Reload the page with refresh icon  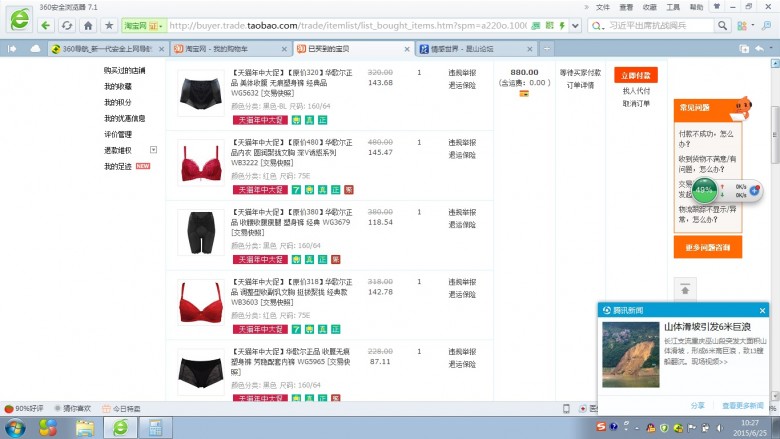point(67,25)
